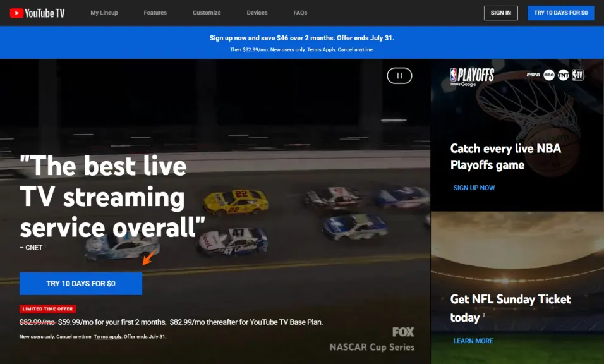Click 'Get NFL Sunday Ticket today' heading
This screenshot has width=604, height=364.
click(510, 308)
